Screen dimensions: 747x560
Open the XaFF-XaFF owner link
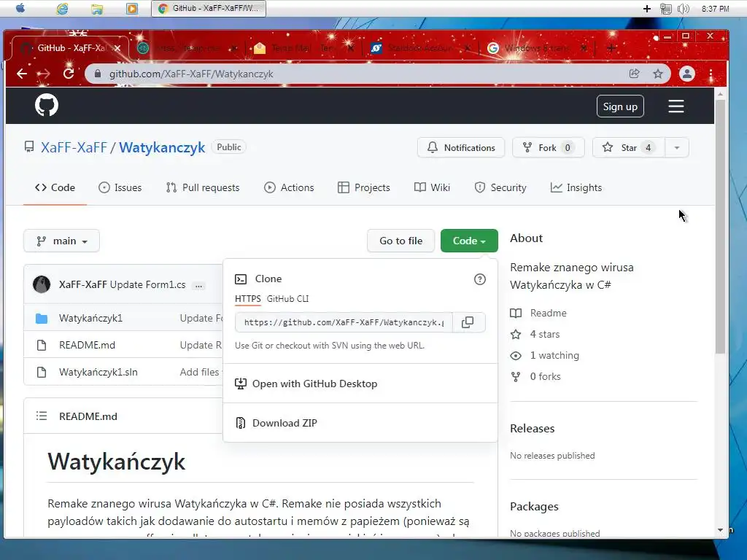[74, 147]
